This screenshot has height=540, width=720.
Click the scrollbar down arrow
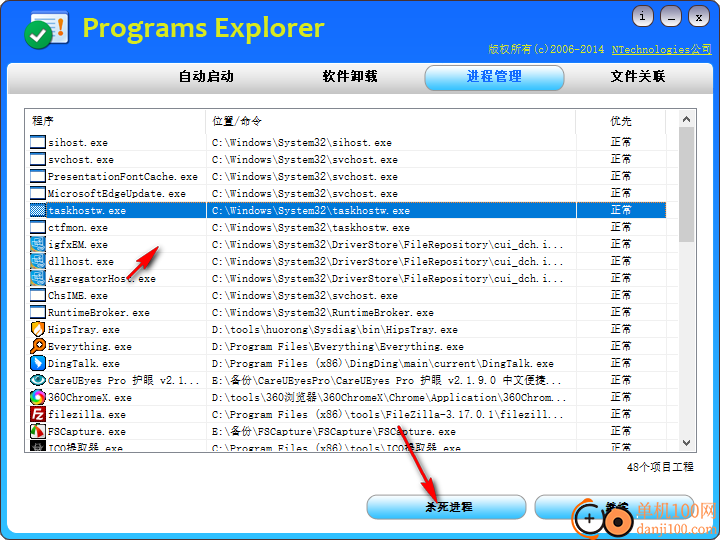686,443
